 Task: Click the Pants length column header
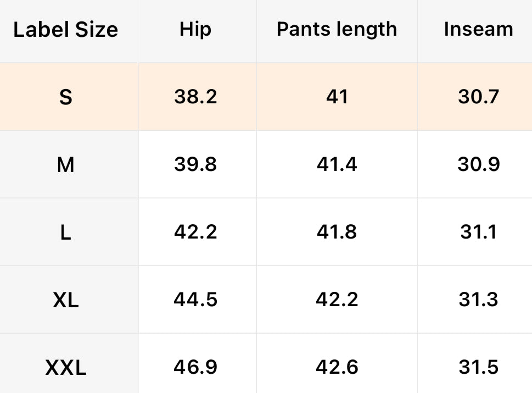coord(337,30)
